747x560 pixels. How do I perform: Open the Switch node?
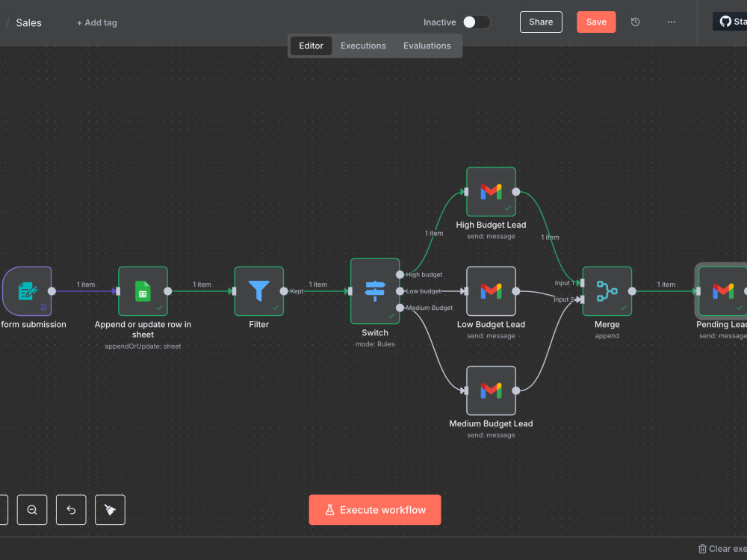coord(375,291)
